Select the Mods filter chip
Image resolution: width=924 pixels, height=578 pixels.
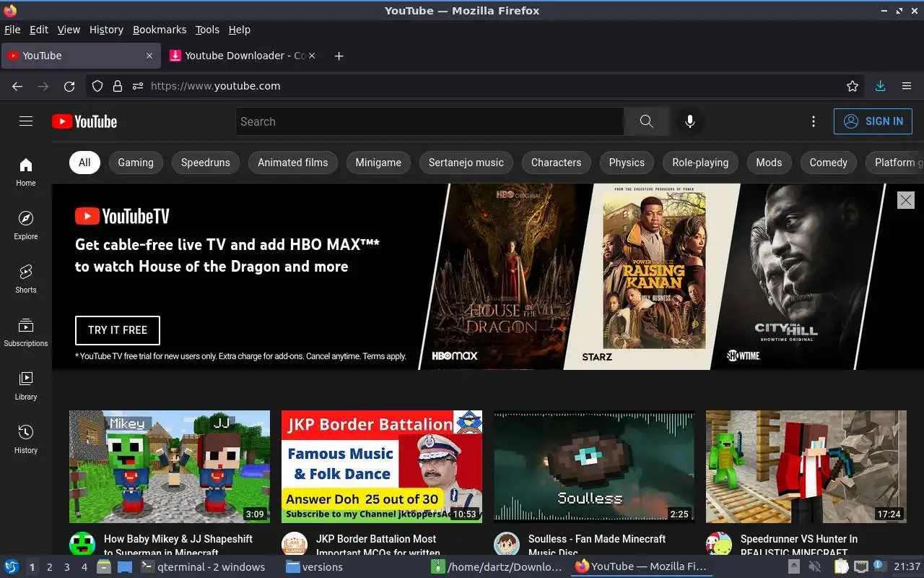[x=769, y=163]
